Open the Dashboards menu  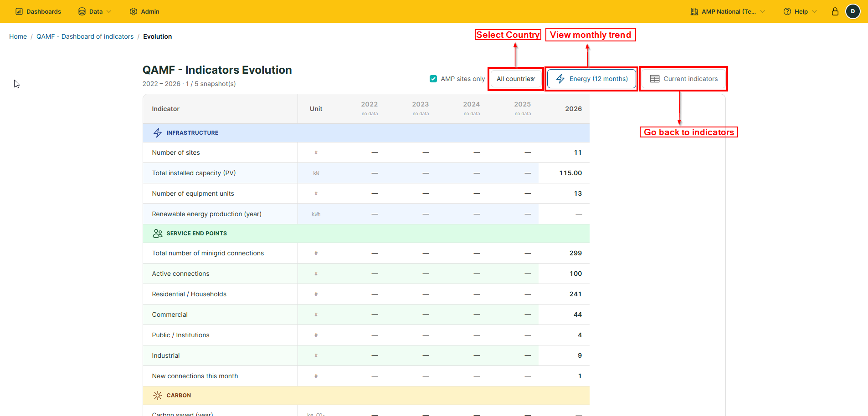(38, 11)
